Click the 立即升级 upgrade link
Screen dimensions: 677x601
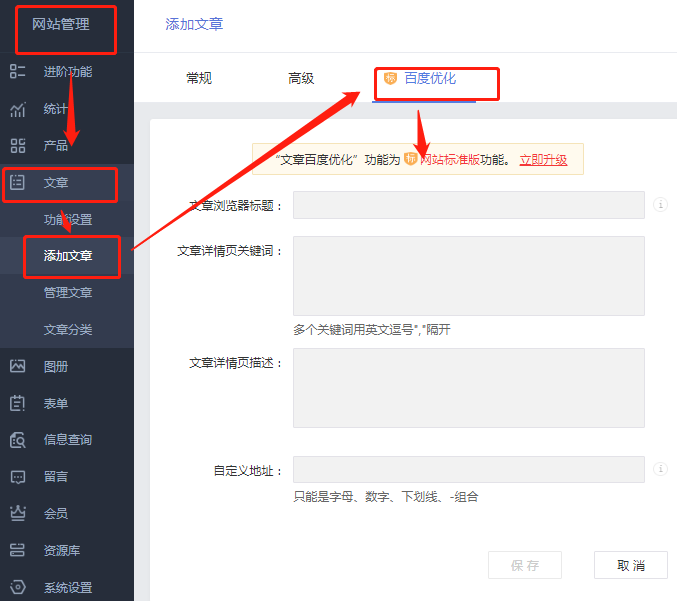(543, 160)
